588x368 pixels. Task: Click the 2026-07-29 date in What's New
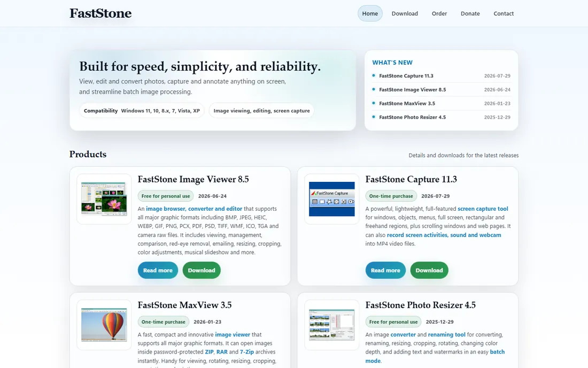[x=497, y=76]
